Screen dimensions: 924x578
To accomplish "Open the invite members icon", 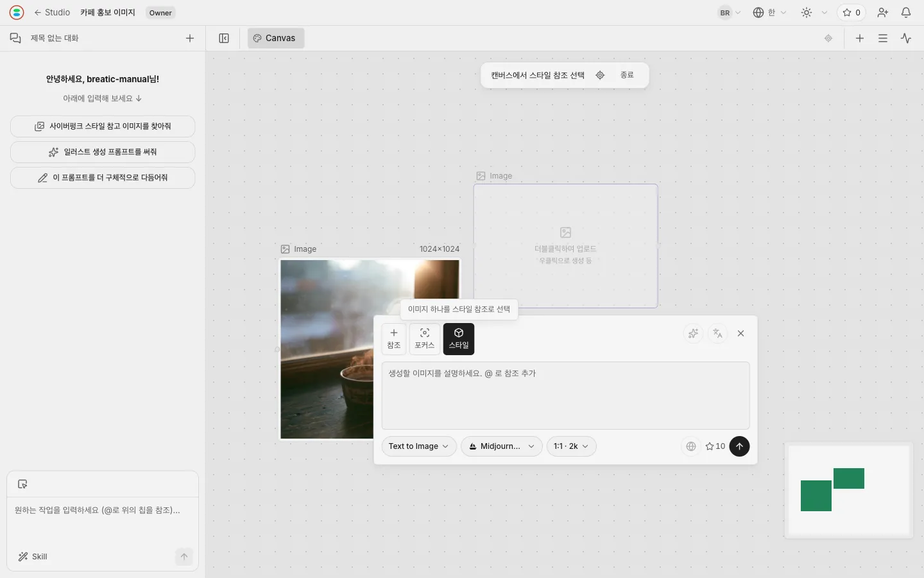I will click(883, 12).
